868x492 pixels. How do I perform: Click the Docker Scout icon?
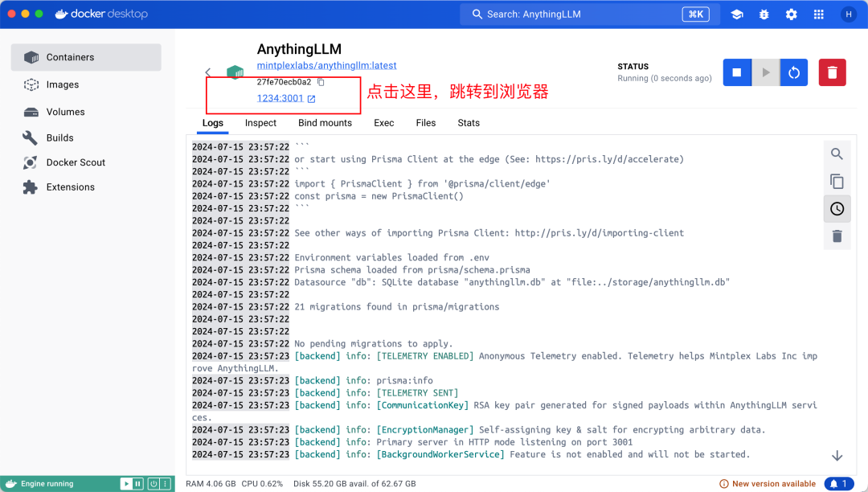point(30,162)
